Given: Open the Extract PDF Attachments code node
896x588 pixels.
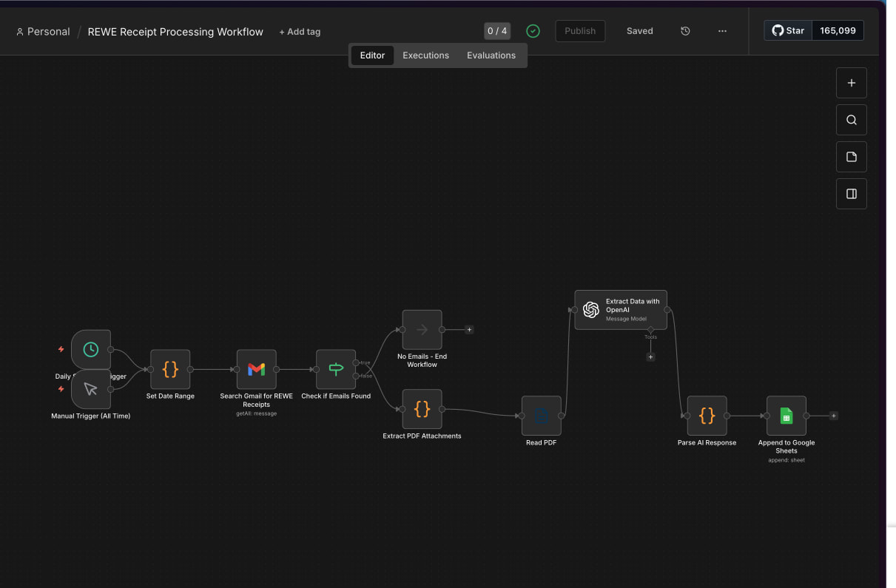Looking at the screenshot, I should pyautogui.click(x=422, y=409).
